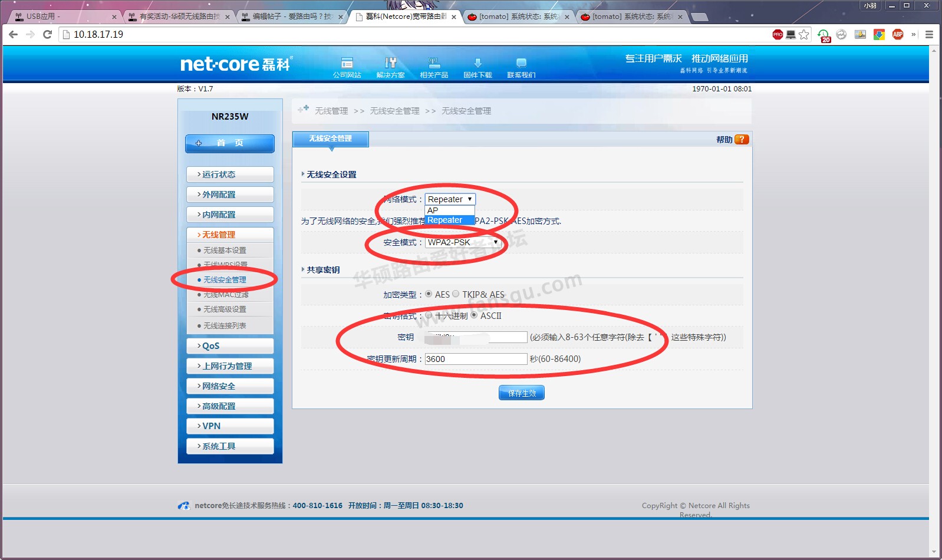Collapse the 无线管理 sidebar section
Screen dimensions: 942x560
tap(230, 235)
